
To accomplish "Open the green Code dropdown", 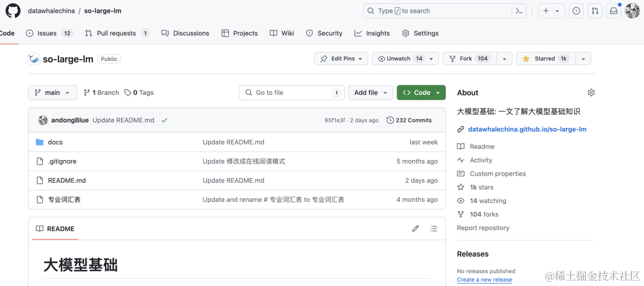I will point(421,93).
